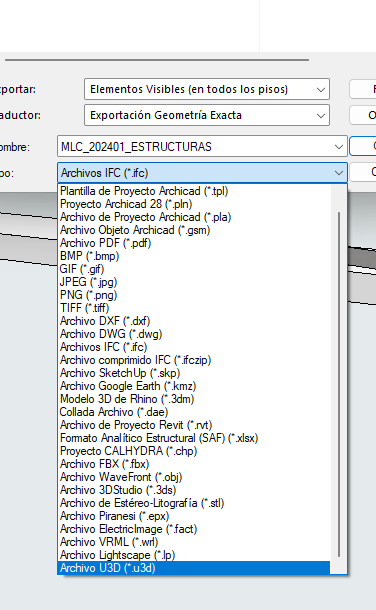
Task: Select highlighted Archivo U3D (*.u3d)
Action: coord(194,568)
